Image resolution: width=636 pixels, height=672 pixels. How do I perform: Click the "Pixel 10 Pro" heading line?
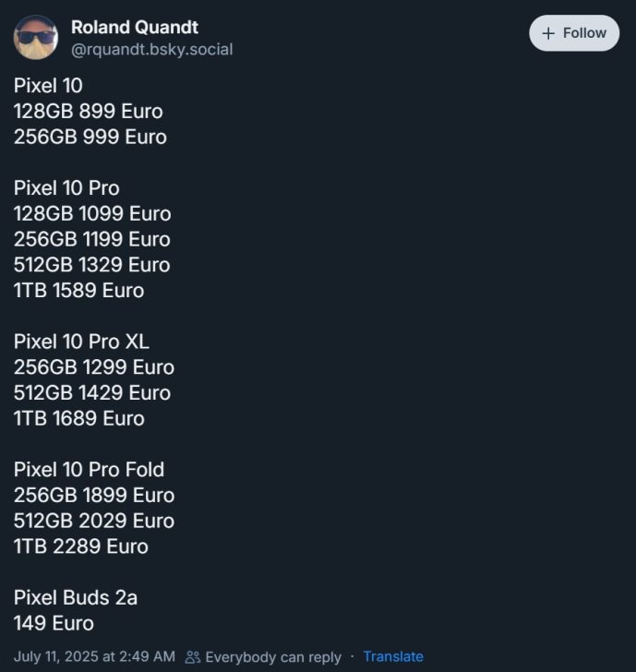[66, 187]
